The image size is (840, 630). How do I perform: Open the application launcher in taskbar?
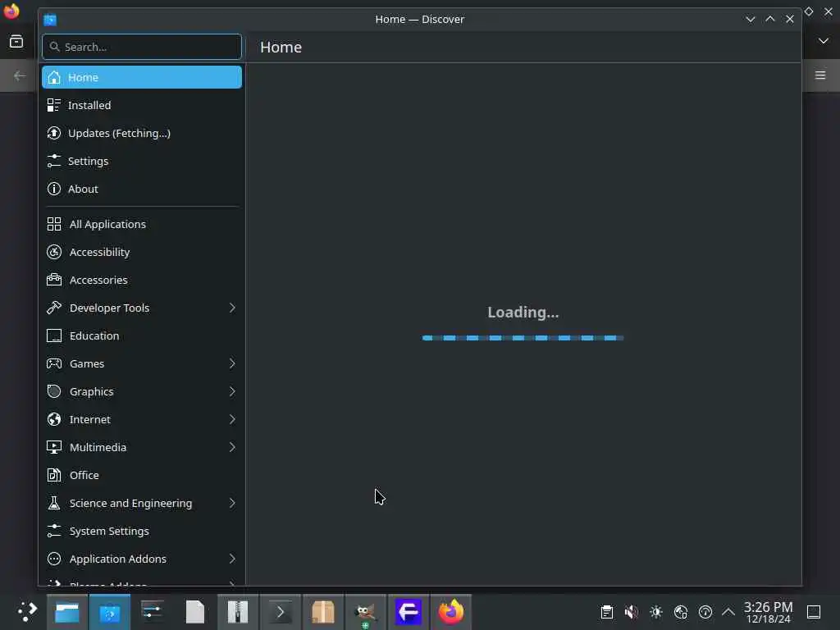tap(26, 612)
